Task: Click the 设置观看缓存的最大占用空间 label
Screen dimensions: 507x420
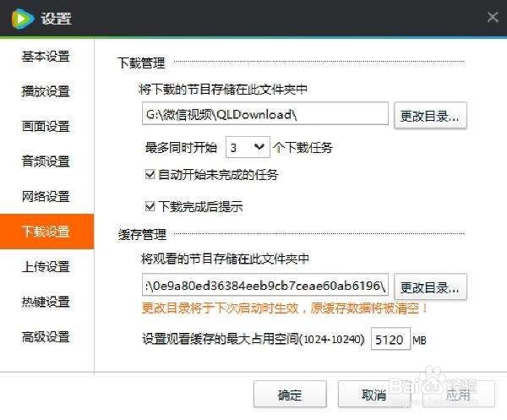Action: click(253, 339)
